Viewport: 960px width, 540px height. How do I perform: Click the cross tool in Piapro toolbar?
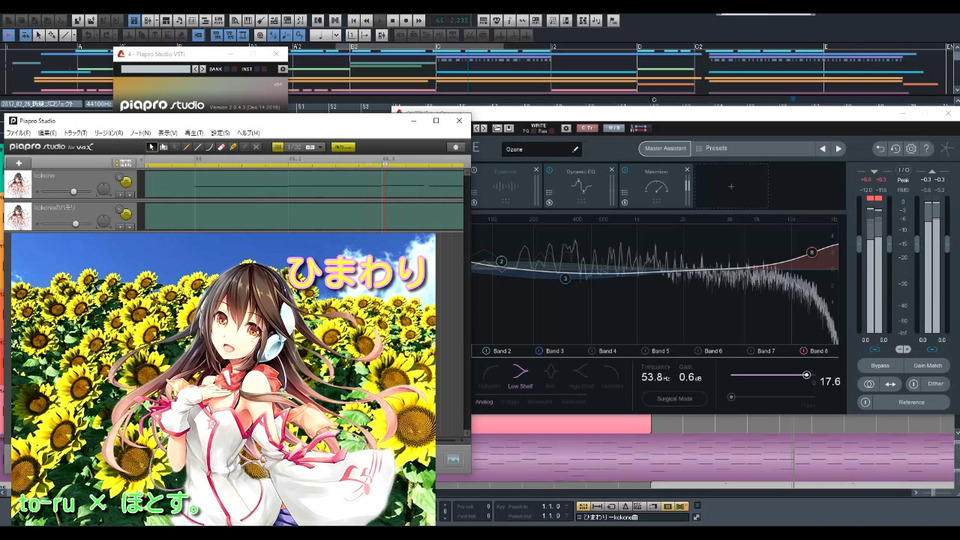256,147
